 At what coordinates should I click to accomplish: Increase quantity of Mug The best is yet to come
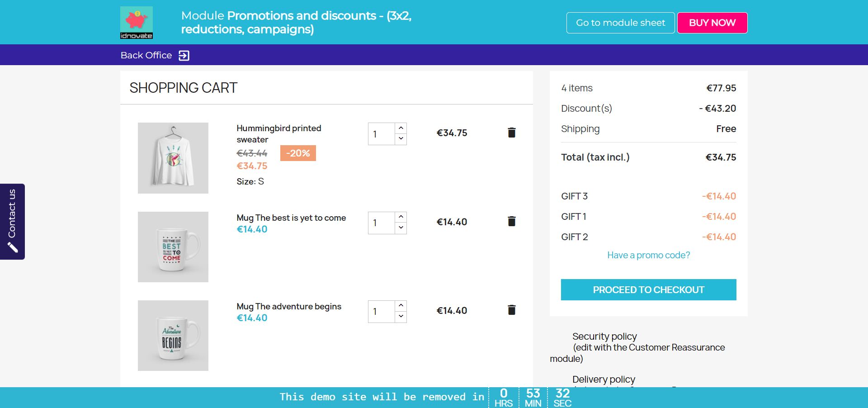(401, 217)
